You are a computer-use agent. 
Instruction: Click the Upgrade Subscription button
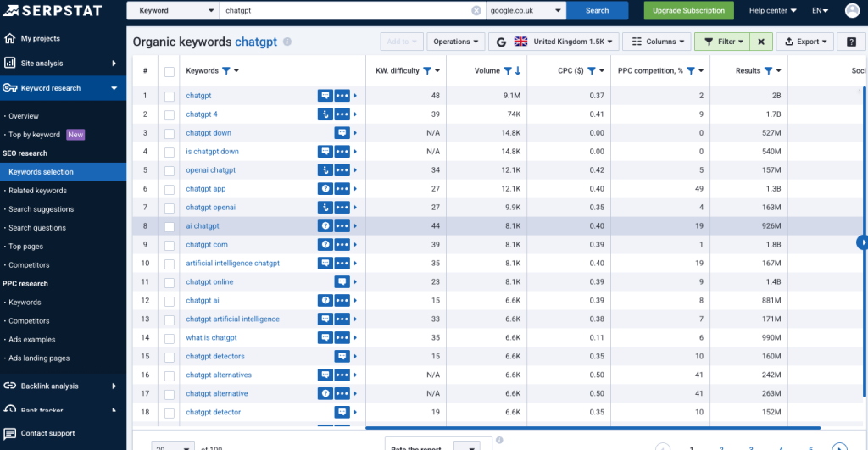pos(688,10)
